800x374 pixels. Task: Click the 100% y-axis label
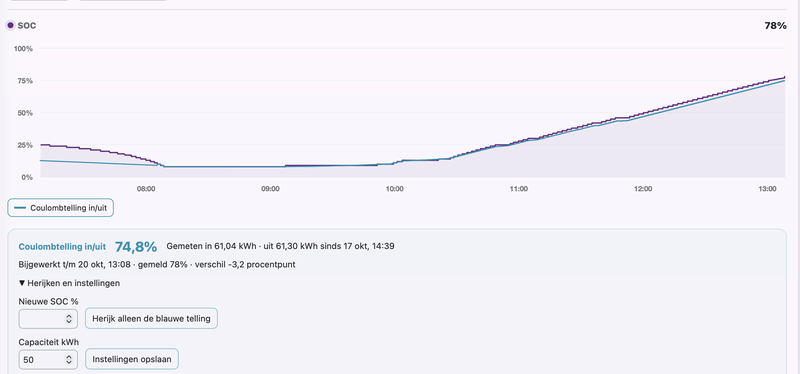click(x=22, y=48)
